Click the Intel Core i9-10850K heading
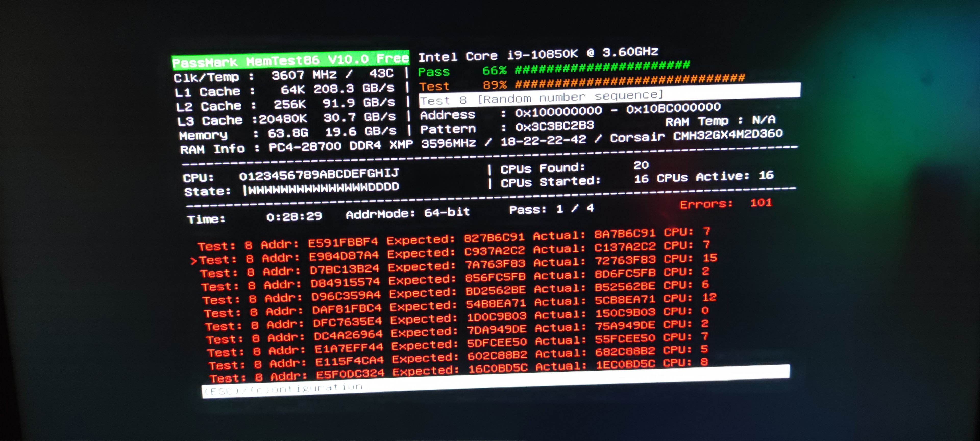The height and width of the screenshot is (441, 980). 538,54
